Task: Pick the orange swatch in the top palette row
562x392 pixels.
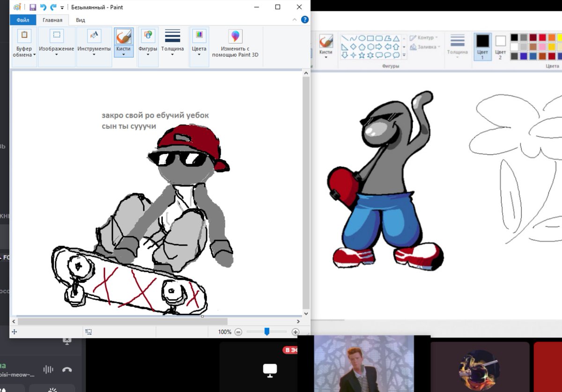Action: coord(552,37)
